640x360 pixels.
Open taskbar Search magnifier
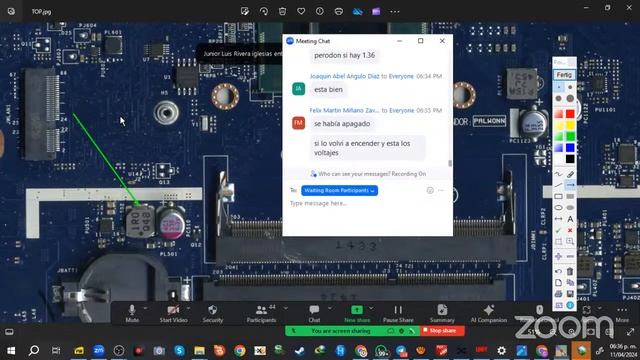click(34, 350)
